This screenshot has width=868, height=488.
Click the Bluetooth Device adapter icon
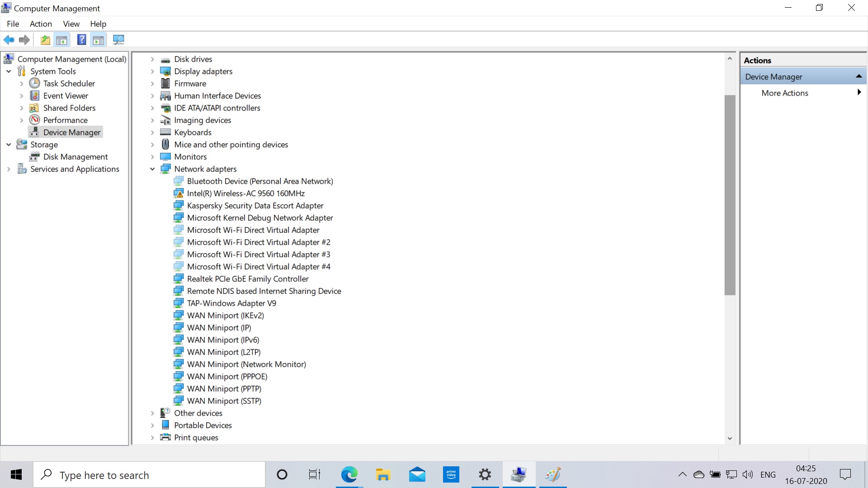pos(179,181)
